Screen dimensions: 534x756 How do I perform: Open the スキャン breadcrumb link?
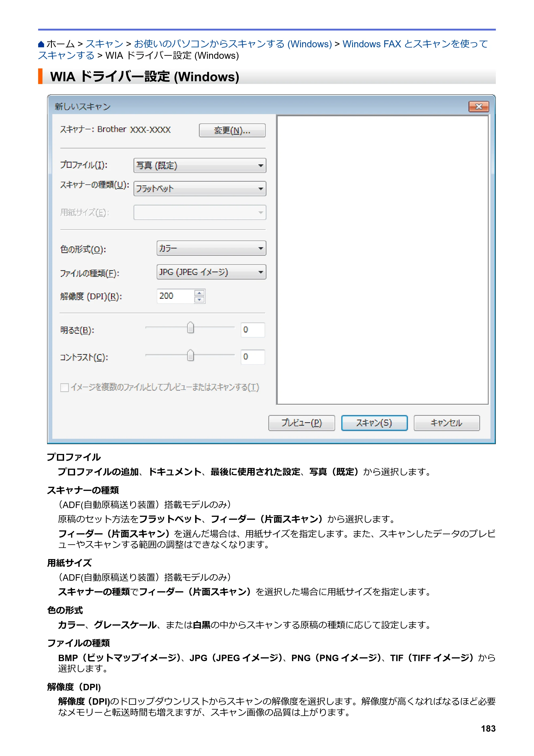click(104, 44)
